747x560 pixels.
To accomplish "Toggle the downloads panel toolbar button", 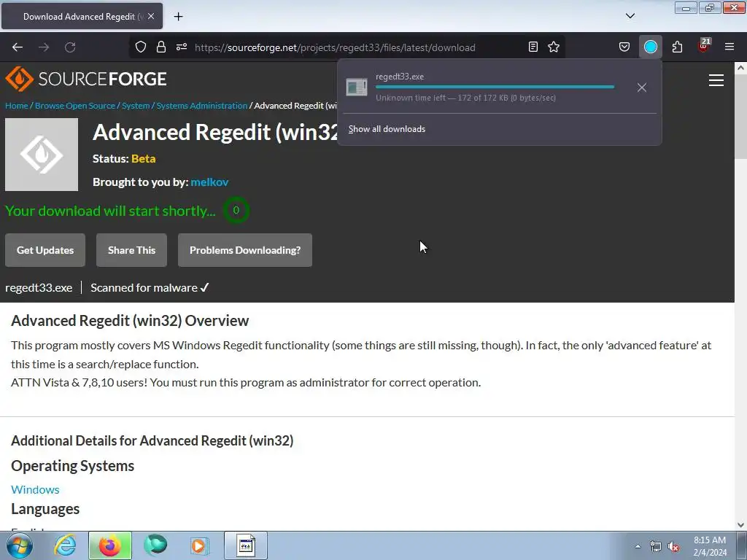I will (650, 47).
